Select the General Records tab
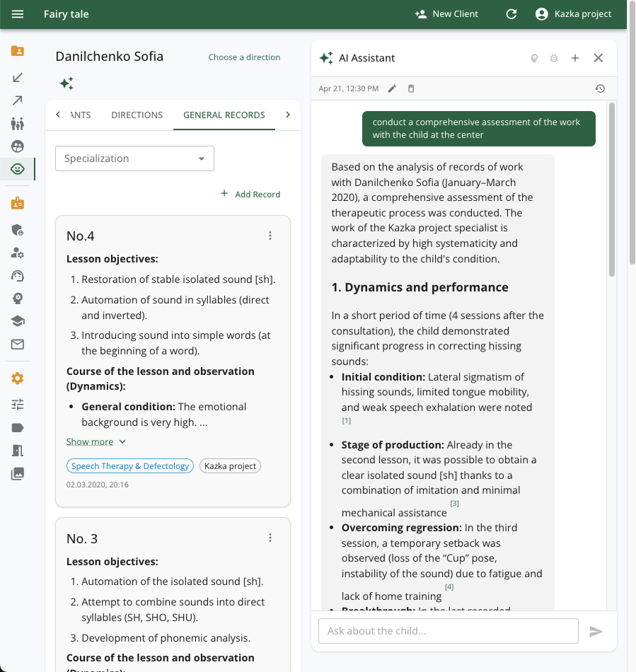 (x=224, y=114)
